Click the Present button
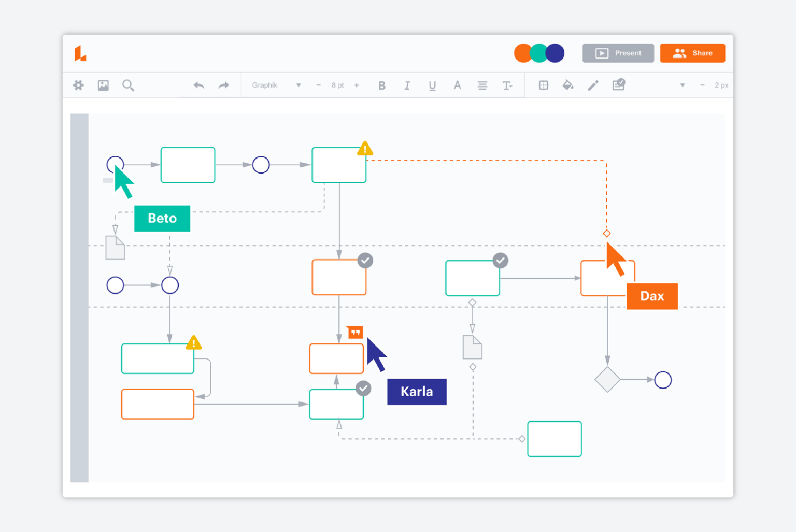This screenshot has width=796, height=532. 618,53
